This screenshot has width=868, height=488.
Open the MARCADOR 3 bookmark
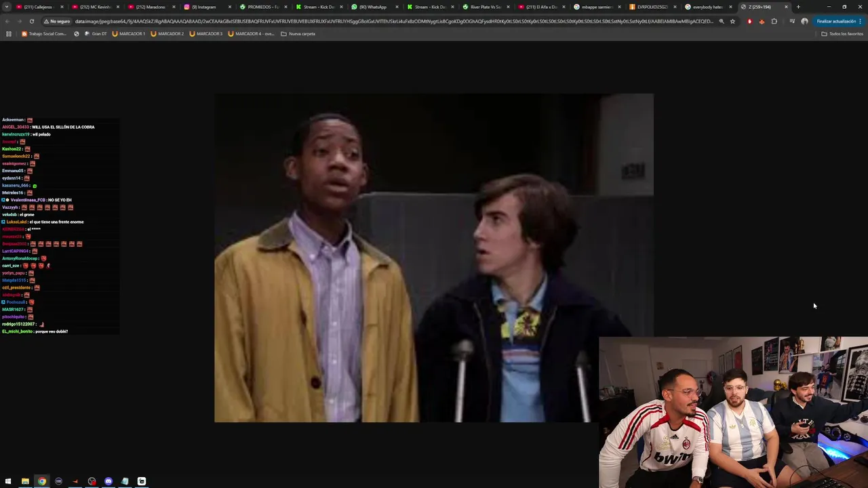coord(206,34)
